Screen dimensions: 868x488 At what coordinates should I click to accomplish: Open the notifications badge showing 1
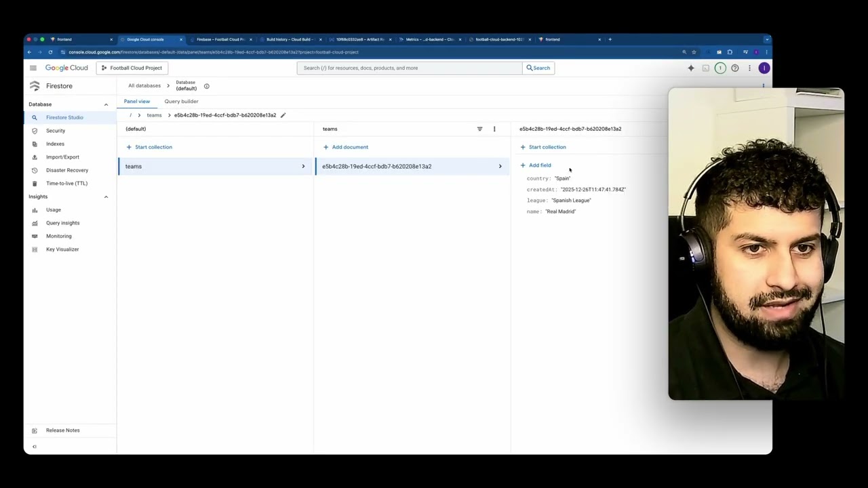(720, 68)
